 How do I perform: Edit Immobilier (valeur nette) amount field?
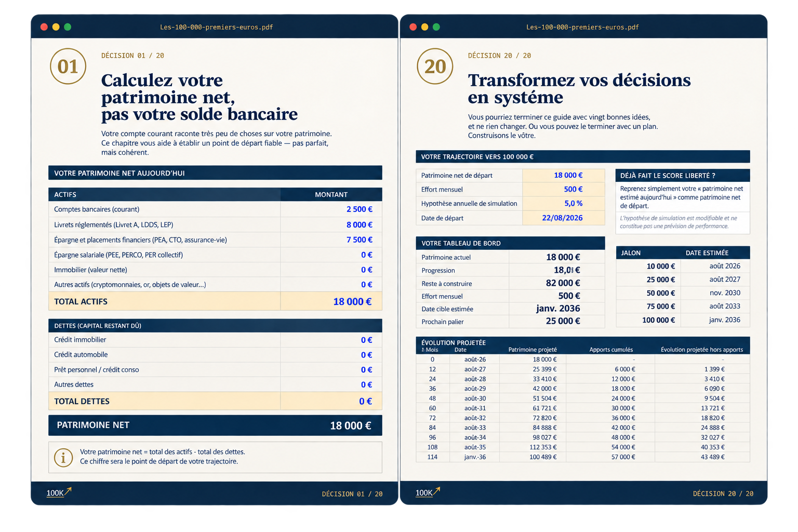pyautogui.click(x=331, y=270)
